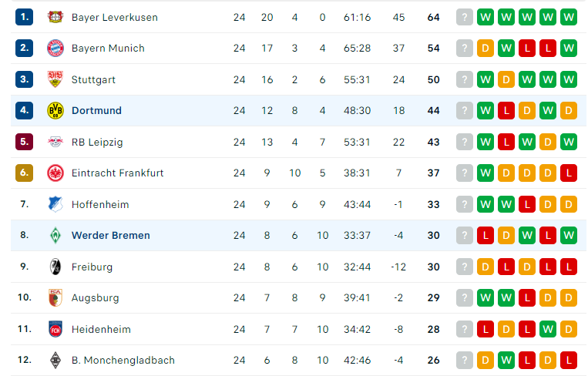
Task: Open the Freiburg team link
Action: pyautogui.click(x=92, y=267)
